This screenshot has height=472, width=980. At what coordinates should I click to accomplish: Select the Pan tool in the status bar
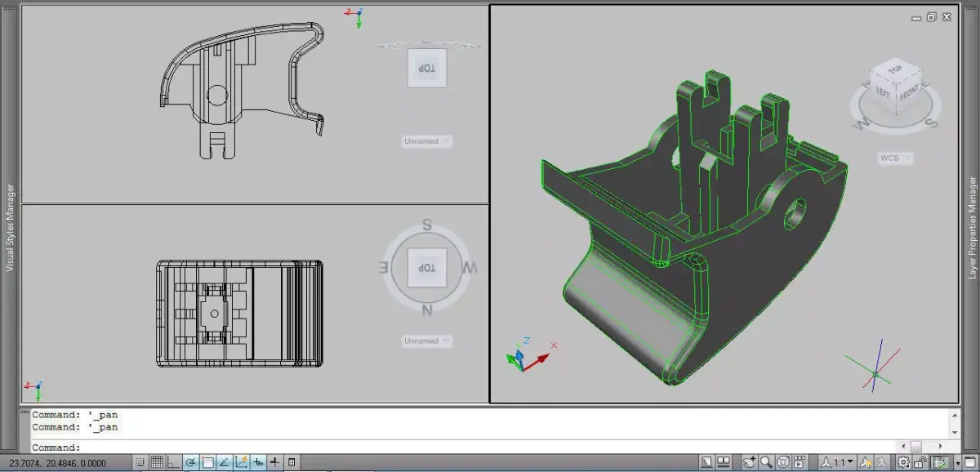(750, 461)
